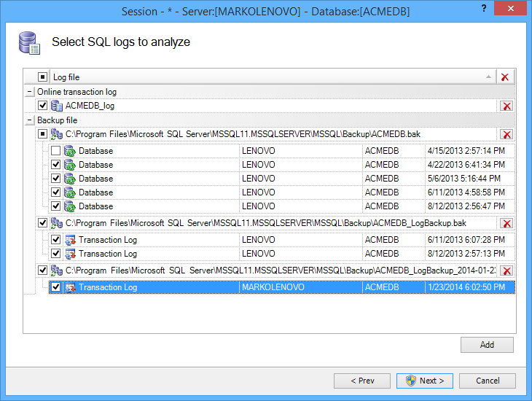
Task: Uncheck Transaction Log dated 8/12/2013 2:57:13 PM
Action: coord(55,253)
